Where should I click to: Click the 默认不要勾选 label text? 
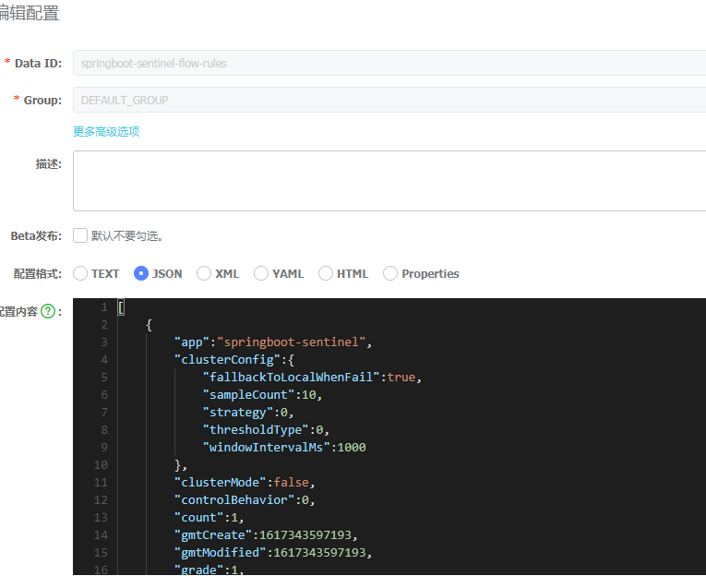point(127,236)
